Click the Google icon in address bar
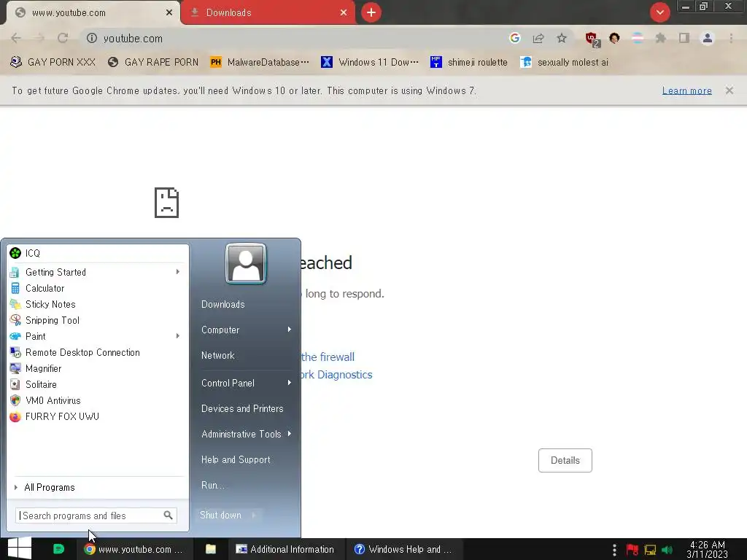Screen dimensions: 747x560 click(x=514, y=38)
